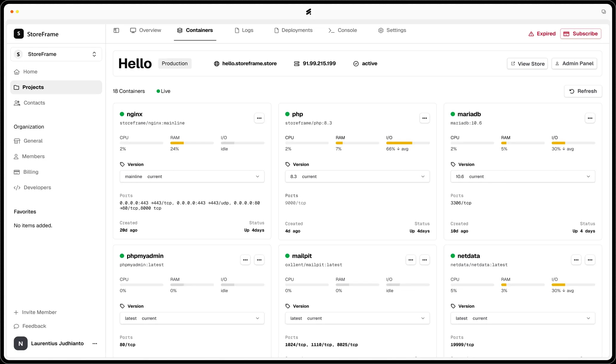Open the mariadb container options menu
Screen dimensions: 616x364
coord(590,118)
